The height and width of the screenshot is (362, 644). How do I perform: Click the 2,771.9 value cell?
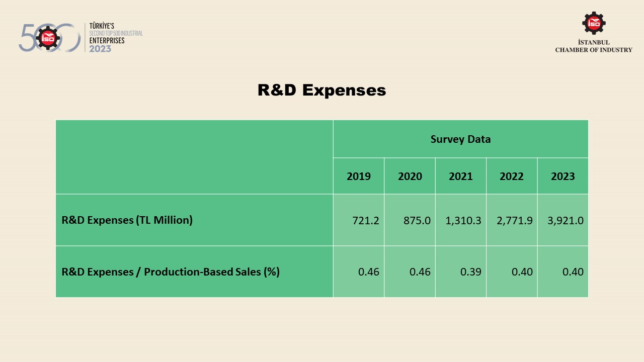[512, 220]
